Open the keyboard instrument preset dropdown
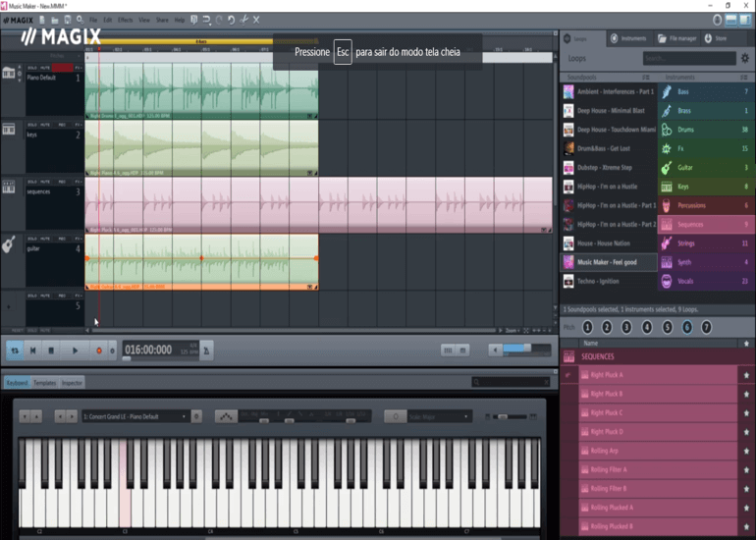The height and width of the screenshot is (540, 756). pyautogui.click(x=135, y=416)
